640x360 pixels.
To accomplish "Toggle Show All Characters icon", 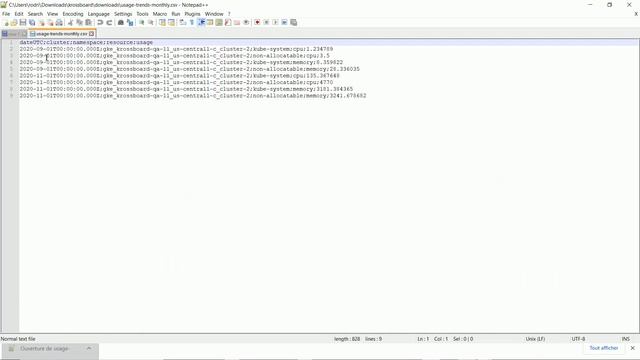I will (192, 22).
